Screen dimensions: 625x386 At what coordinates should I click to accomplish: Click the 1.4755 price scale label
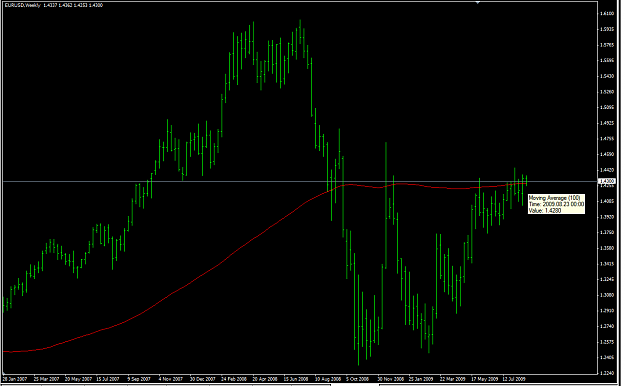(607, 139)
